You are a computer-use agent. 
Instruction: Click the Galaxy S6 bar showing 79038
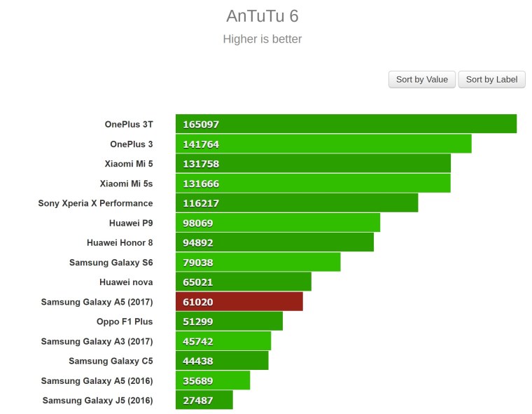[258, 262]
